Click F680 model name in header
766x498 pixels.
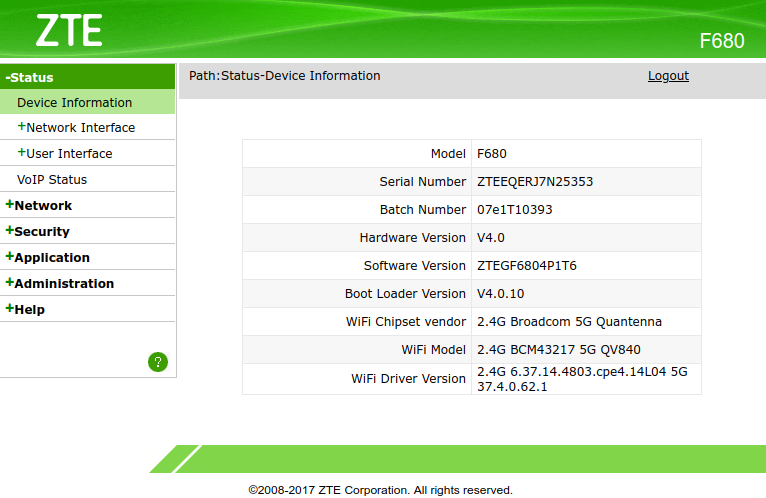[722, 41]
